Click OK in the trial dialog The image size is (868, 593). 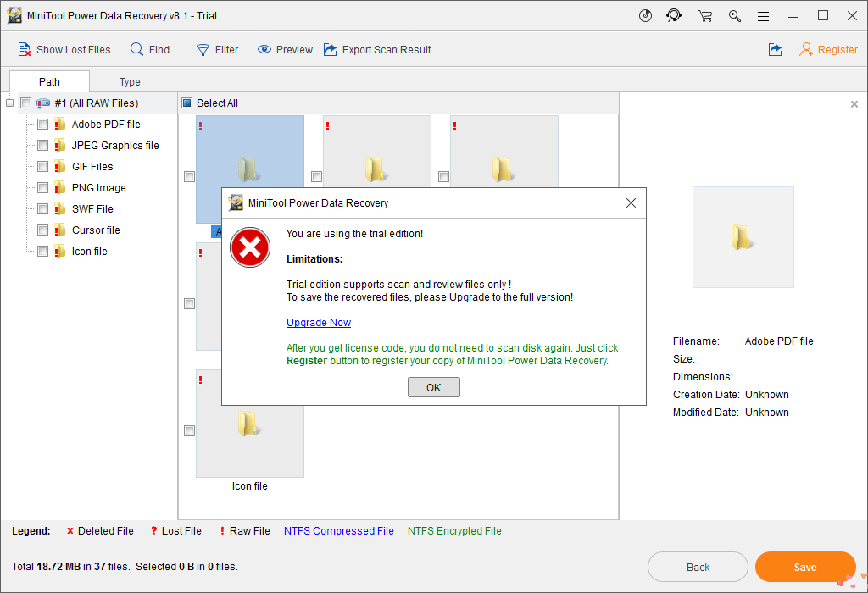(x=434, y=387)
